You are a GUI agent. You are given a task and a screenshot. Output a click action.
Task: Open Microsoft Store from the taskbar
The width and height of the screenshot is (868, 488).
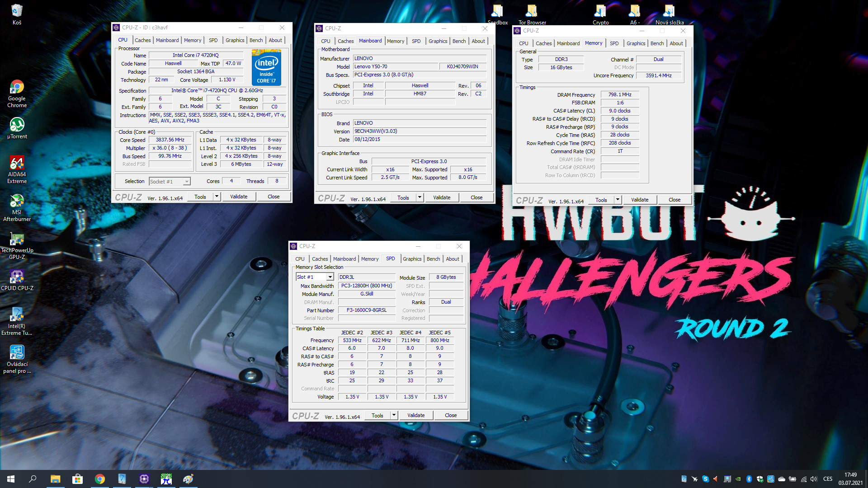click(77, 479)
